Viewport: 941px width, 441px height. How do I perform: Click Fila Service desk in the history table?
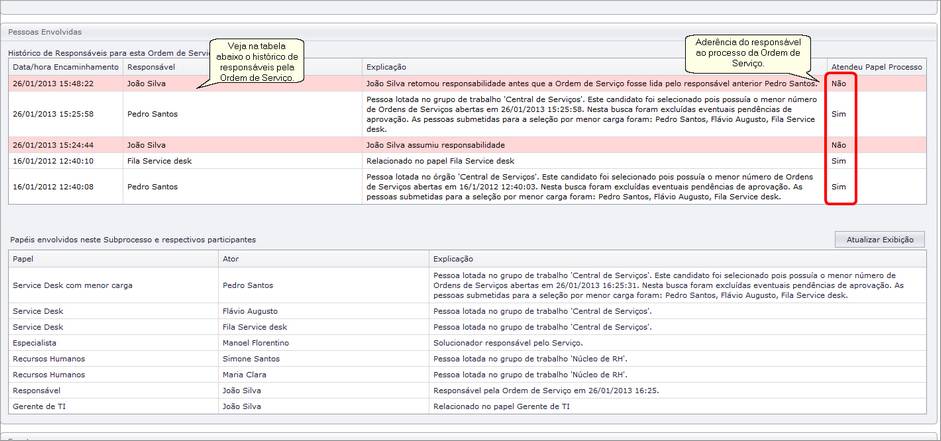click(x=160, y=161)
